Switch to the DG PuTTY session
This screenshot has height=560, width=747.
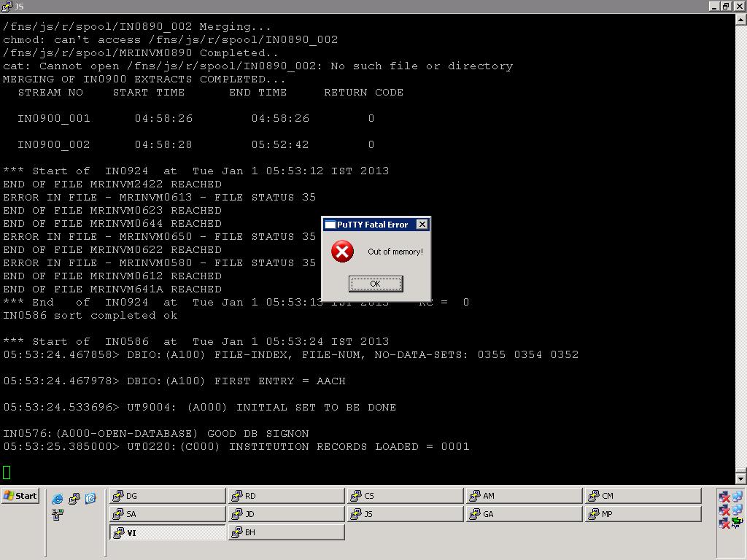pos(167,496)
